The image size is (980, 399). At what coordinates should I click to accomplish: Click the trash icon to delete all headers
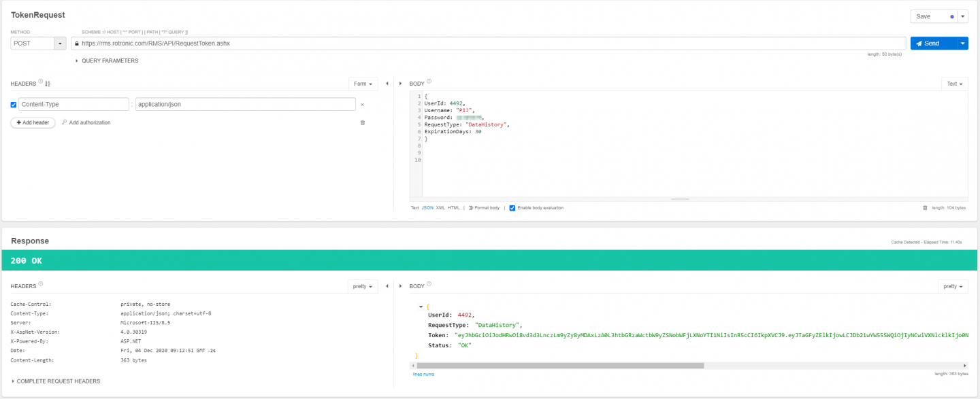(362, 122)
